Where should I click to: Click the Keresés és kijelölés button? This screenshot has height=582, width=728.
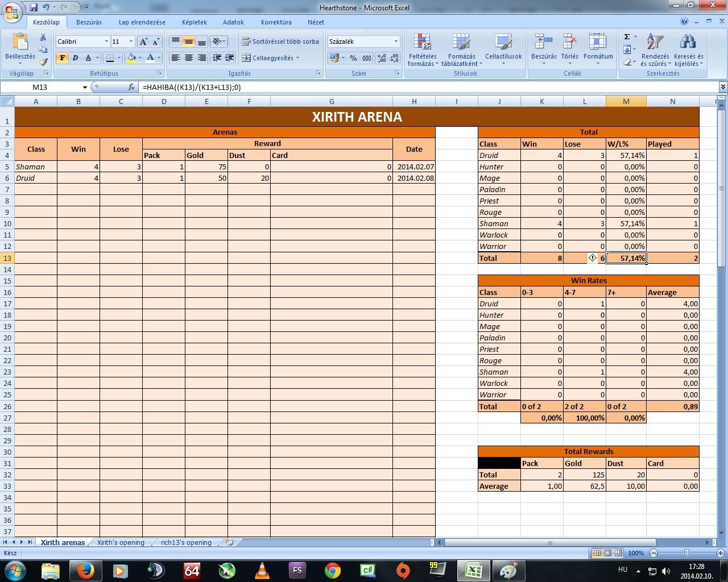(x=688, y=50)
